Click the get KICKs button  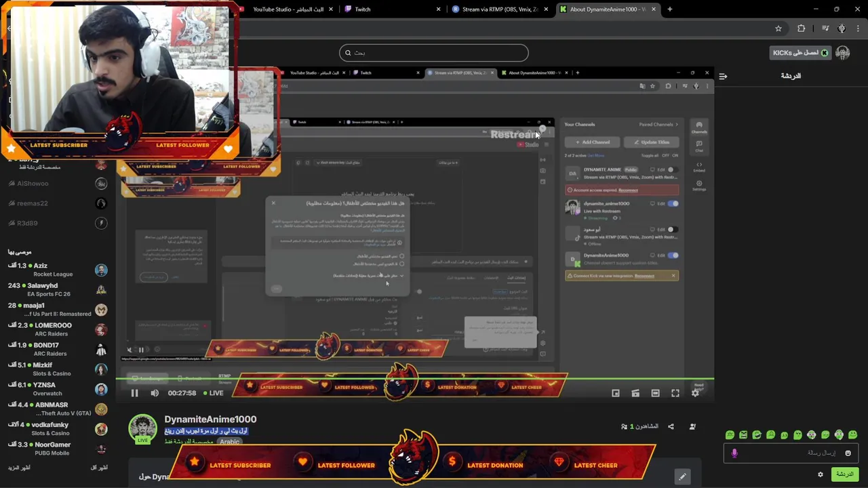point(800,53)
